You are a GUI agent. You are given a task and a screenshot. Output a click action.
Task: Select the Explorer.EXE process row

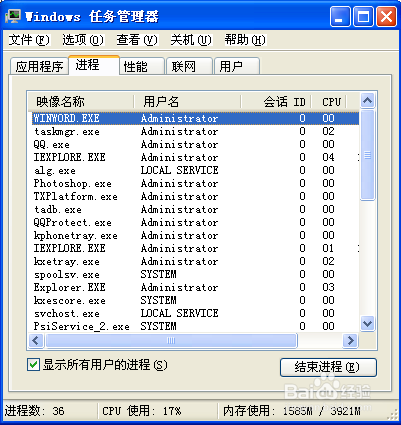pyautogui.click(x=195, y=287)
